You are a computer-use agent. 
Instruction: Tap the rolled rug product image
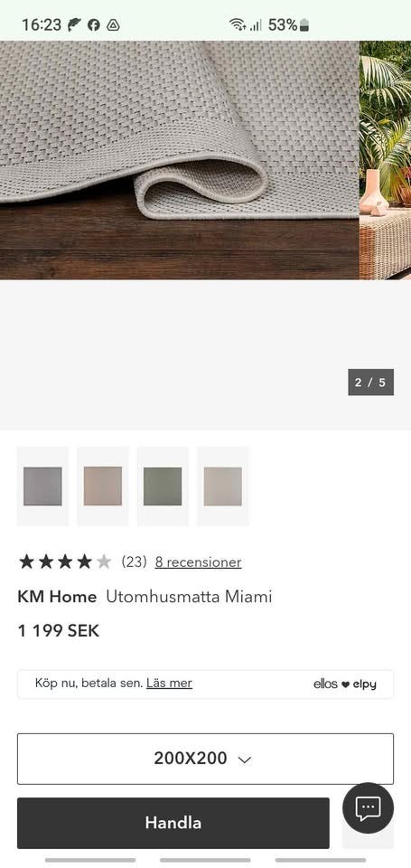tap(179, 160)
